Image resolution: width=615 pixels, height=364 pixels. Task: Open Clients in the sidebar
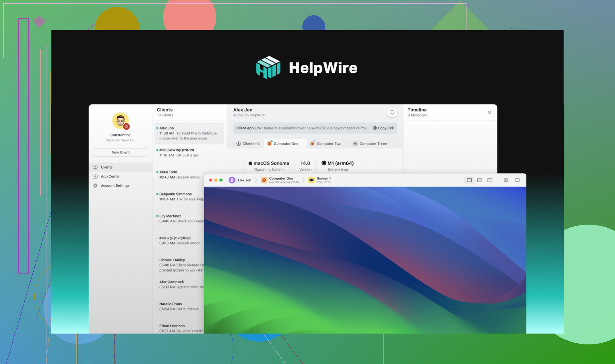click(121, 167)
